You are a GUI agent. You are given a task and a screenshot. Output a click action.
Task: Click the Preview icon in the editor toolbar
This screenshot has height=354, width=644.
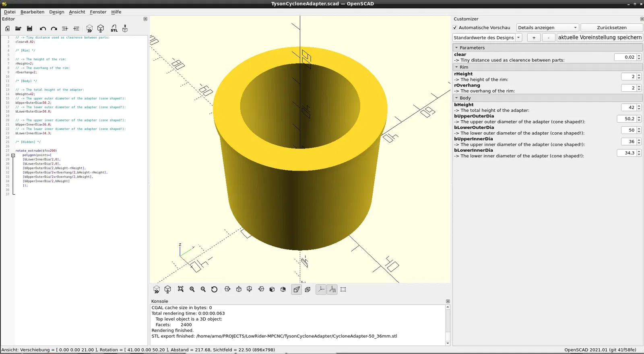coord(89,29)
